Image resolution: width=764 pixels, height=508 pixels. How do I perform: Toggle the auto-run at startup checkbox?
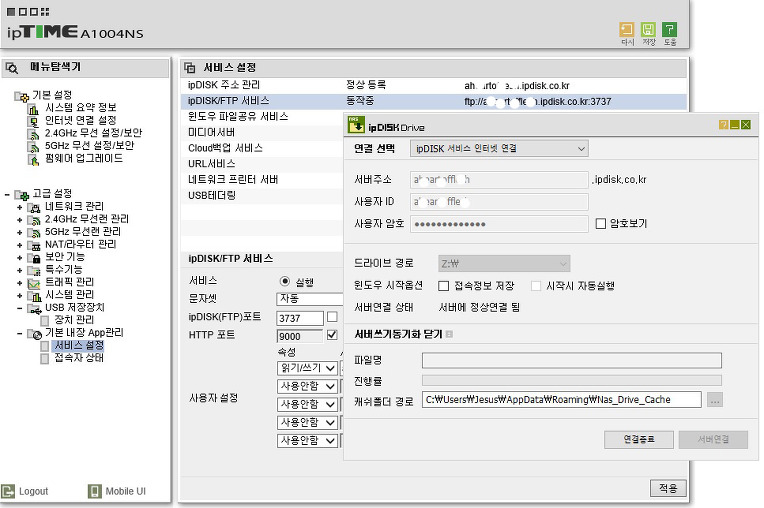pyautogui.click(x=536, y=286)
